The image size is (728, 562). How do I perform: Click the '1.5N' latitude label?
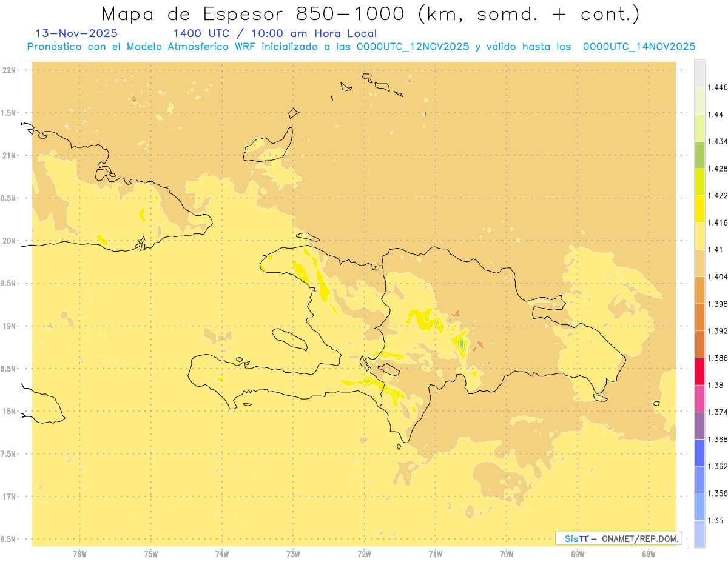[x=8, y=113]
